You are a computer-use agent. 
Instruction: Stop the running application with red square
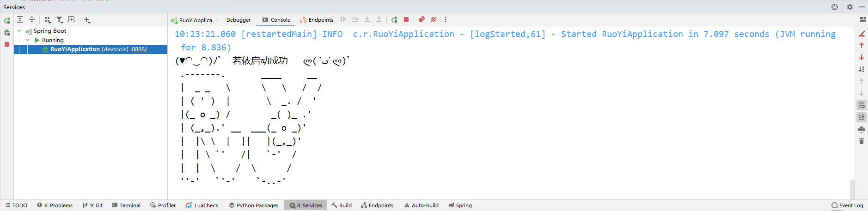pyautogui.click(x=406, y=20)
